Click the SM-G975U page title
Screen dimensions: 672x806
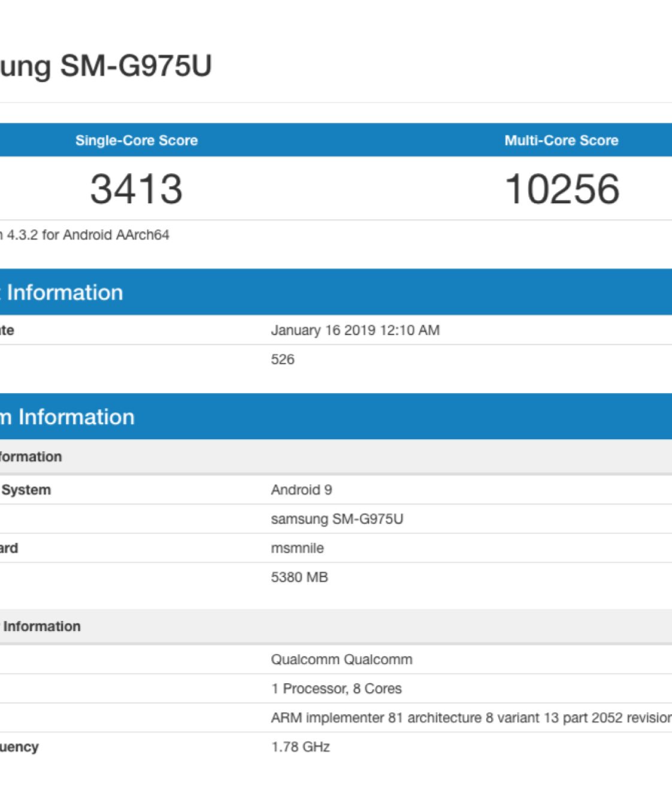pyautogui.click(x=105, y=65)
